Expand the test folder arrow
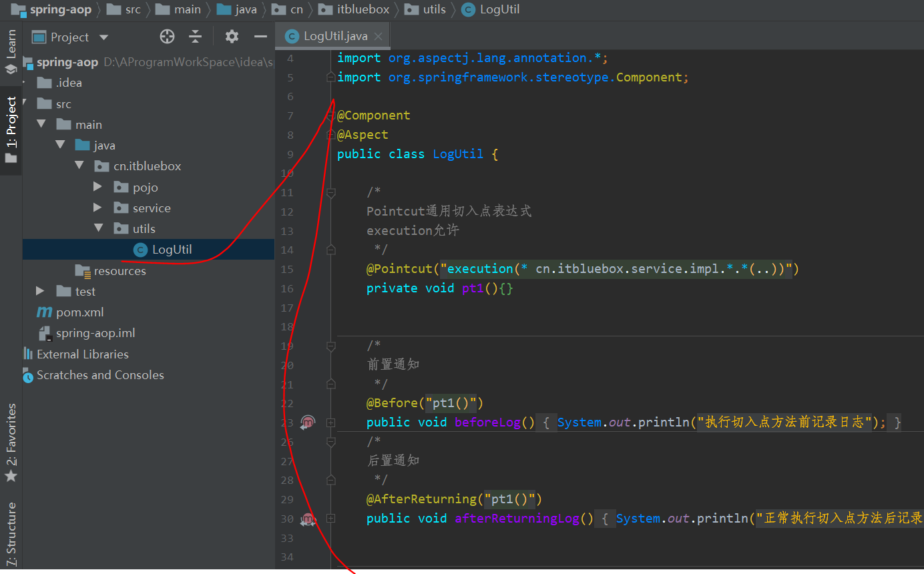924x574 pixels. 41,291
